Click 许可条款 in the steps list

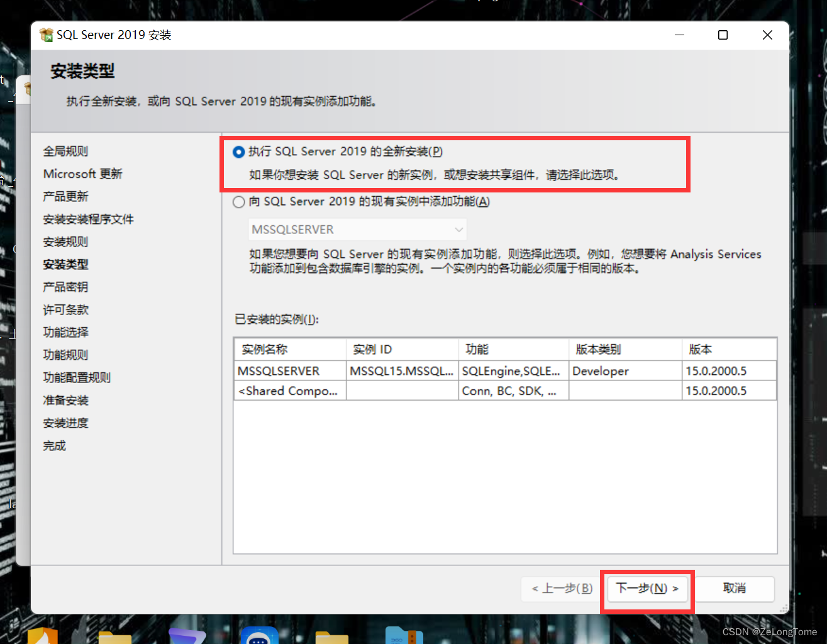tap(65, 310)
